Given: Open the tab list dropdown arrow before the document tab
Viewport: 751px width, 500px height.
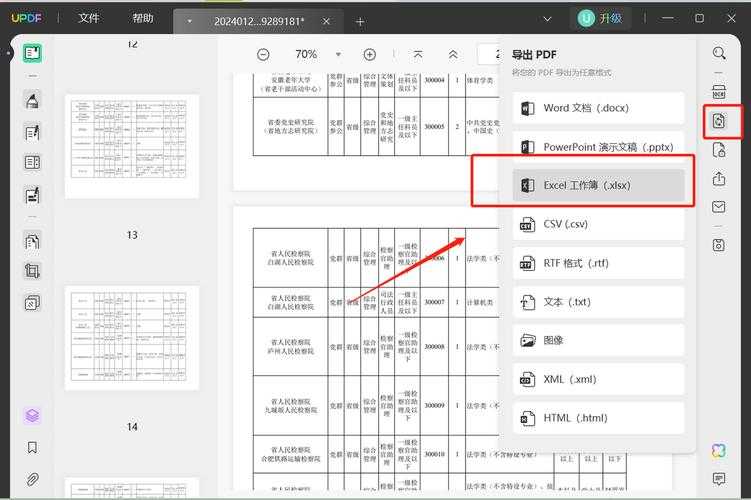Looking at the screenshot, I should 190,21.
